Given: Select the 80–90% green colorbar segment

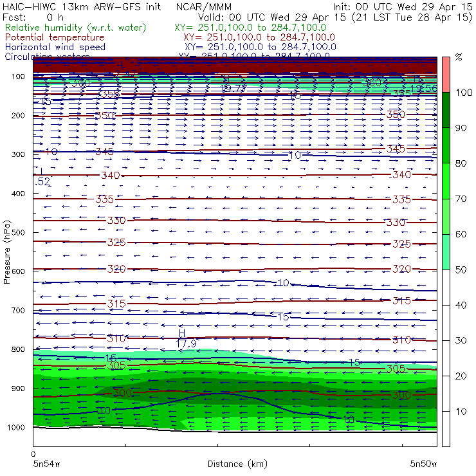Looking at the screenshot, I should [446, 145].
